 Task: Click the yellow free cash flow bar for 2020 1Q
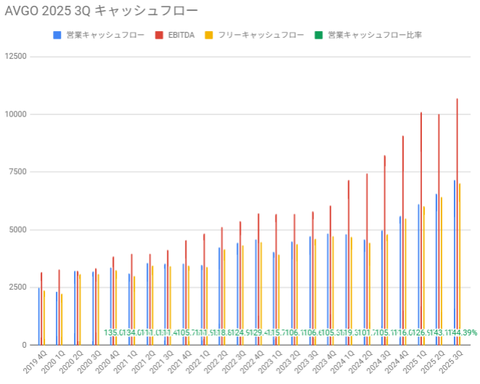click(x=62, y=319)
